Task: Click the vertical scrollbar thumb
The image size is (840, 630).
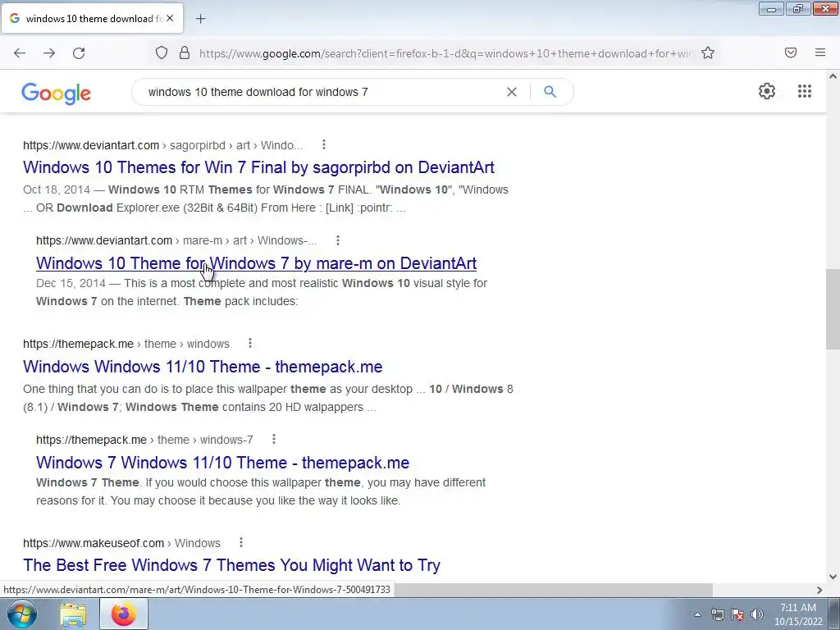Action: (x=833, y=309)
